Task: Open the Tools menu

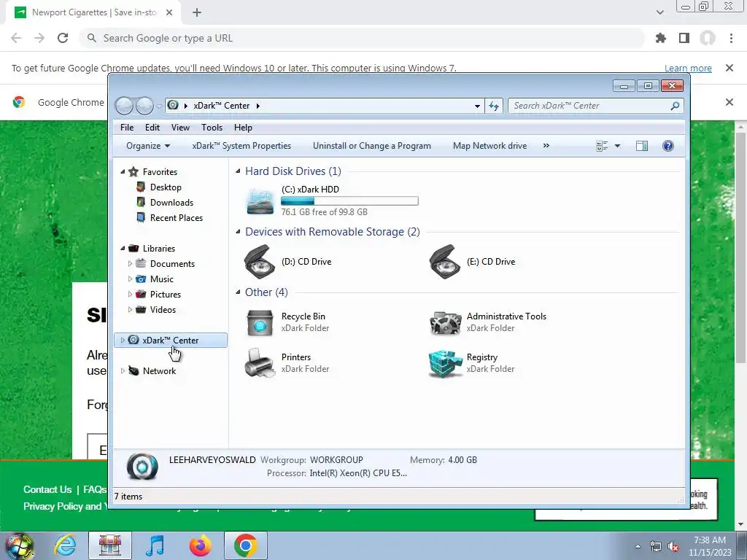Action: coord(212,128)
